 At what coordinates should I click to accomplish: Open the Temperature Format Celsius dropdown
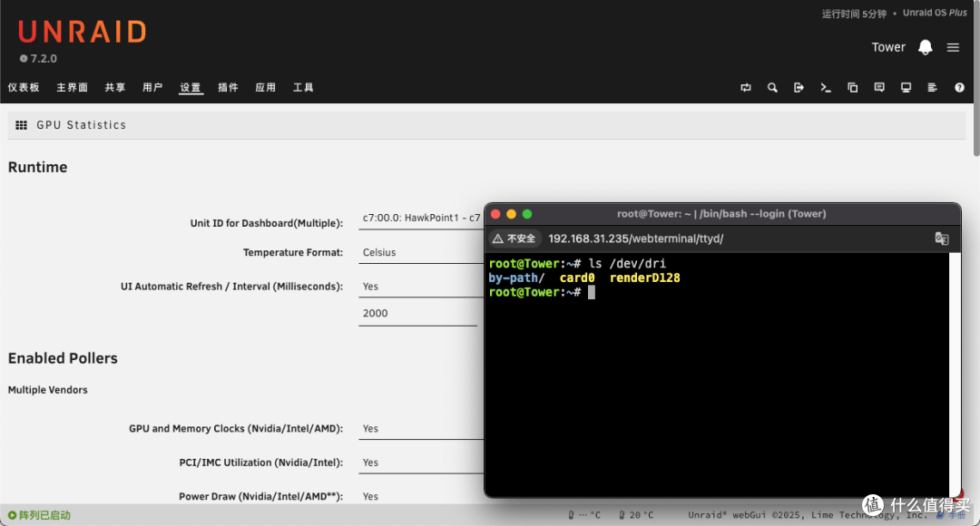[x=421, y=252]
